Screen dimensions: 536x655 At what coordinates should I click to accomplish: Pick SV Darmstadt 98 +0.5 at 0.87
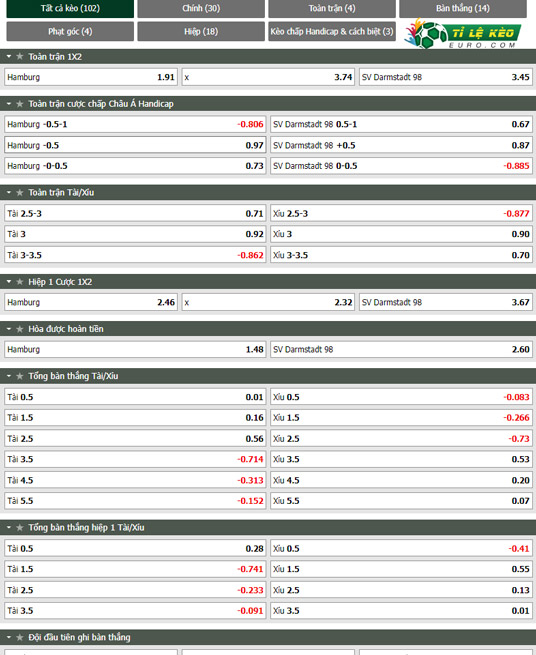click(x=401, y=145)
